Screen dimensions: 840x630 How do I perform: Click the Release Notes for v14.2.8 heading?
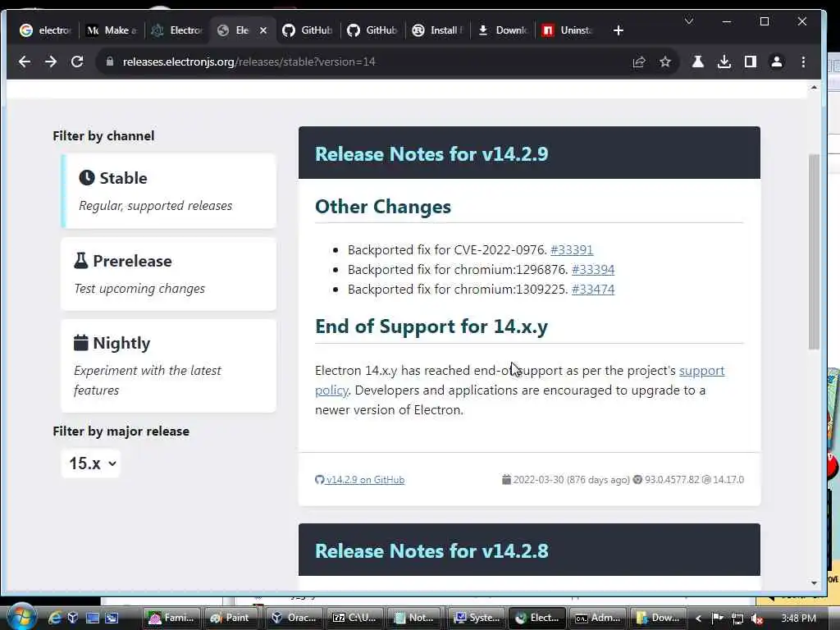431,551
